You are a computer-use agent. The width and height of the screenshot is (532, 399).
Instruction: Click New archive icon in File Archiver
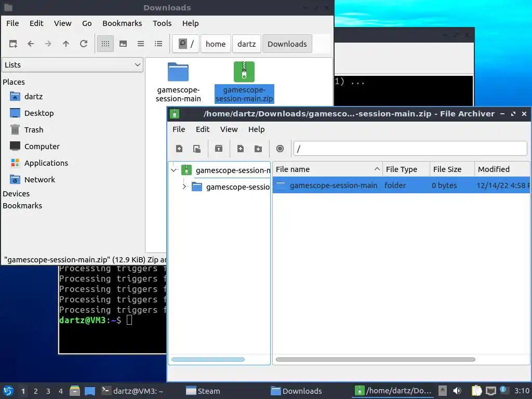tap(179, 149)
